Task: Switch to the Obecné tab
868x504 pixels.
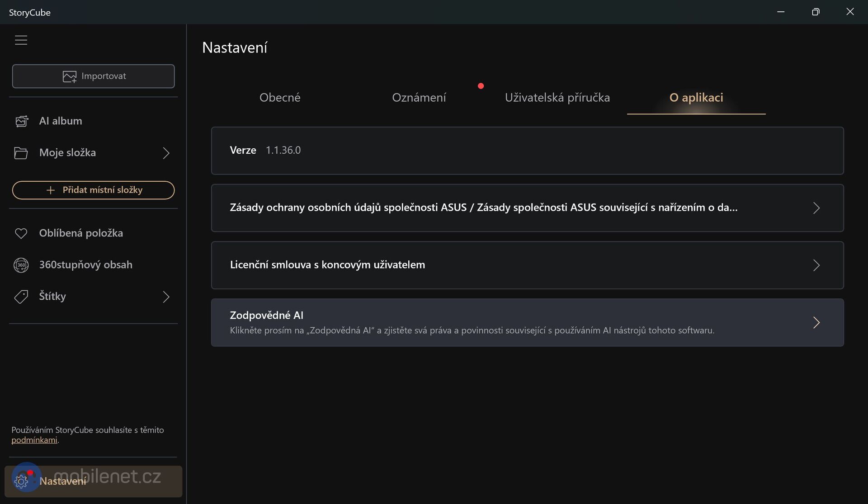Action: (x=280, y=98)
